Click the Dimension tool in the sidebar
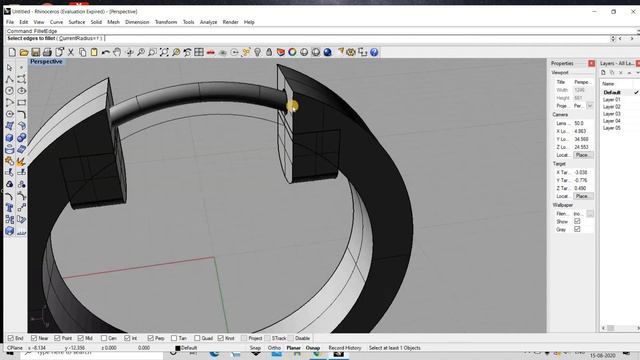640x360 pixels. 21,231
